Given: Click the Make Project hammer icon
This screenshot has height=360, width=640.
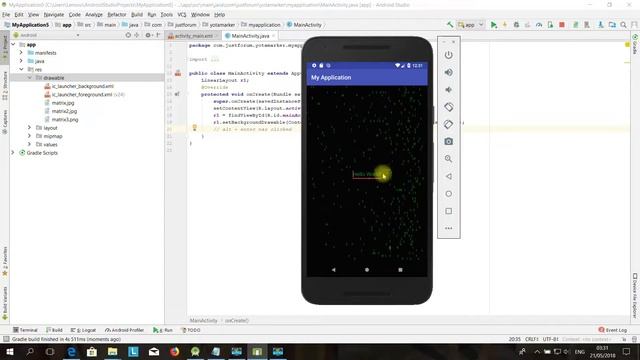Looking at the screenshot, I should point(450,25).
